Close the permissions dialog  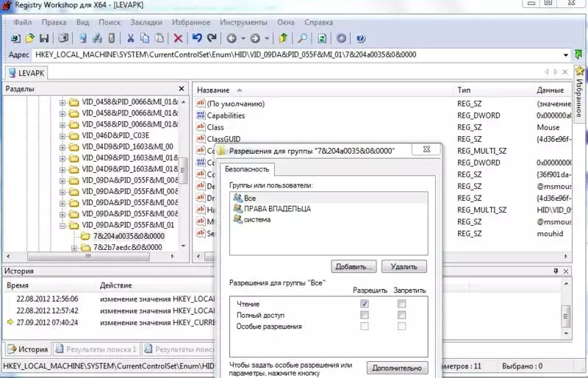click(x=426, y=149)
